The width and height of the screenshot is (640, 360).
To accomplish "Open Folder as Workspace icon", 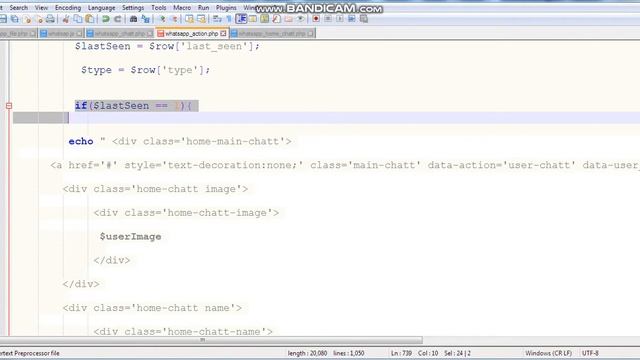I will click(289, 19).
